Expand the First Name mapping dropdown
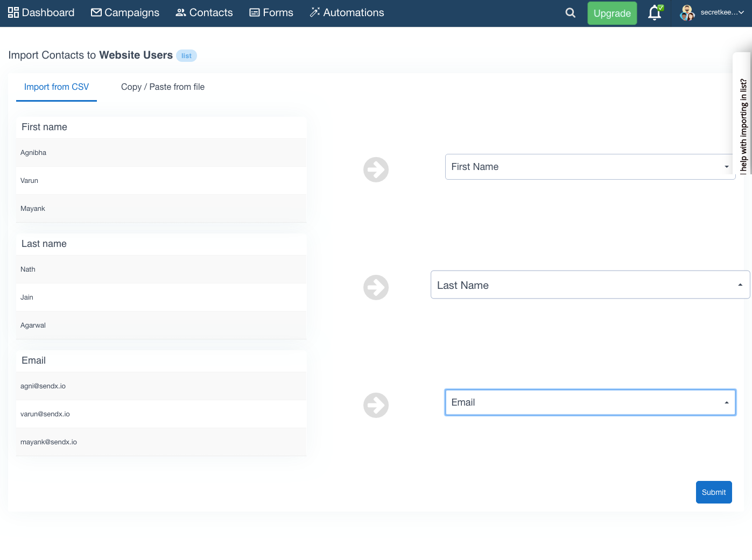 589,167
